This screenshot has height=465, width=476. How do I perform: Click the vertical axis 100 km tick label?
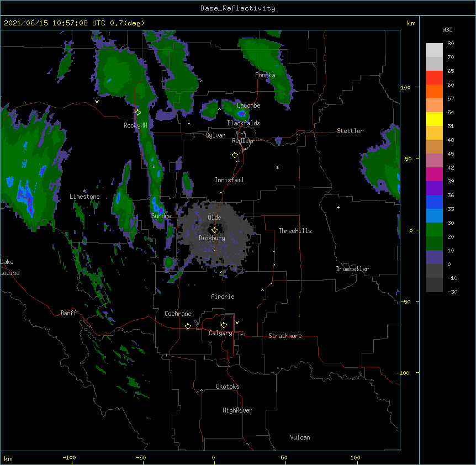[405, 87]
